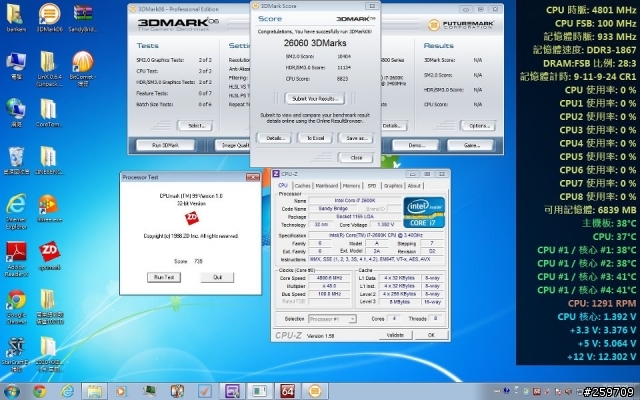The image size is (640, 400).
Task: Click the red 64 taskbar icon
Action: [x=287, y=391]
